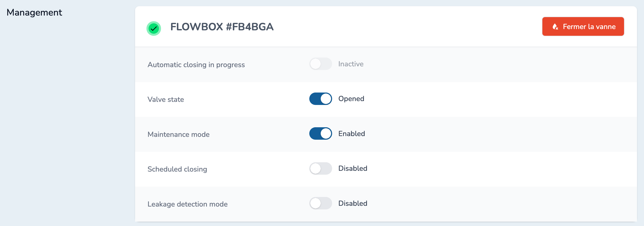Click the Enabled label beside Maintenance mode
This screenshot has height=226, width=644.
point(352,134)
